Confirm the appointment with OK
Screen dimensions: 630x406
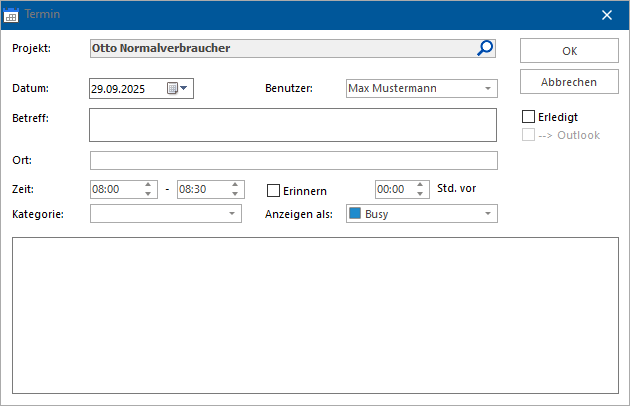pos(569,51)
